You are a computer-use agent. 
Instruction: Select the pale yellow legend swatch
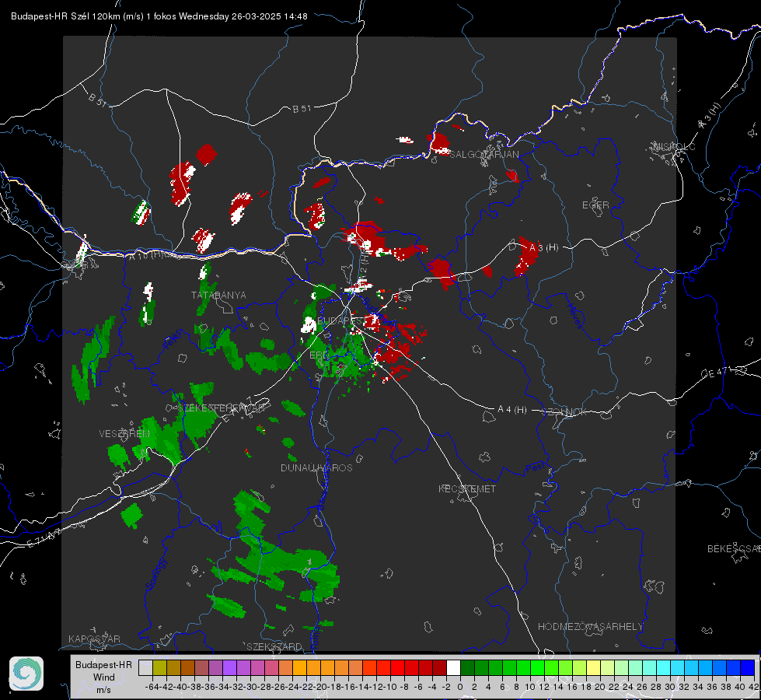coord(593,667)
